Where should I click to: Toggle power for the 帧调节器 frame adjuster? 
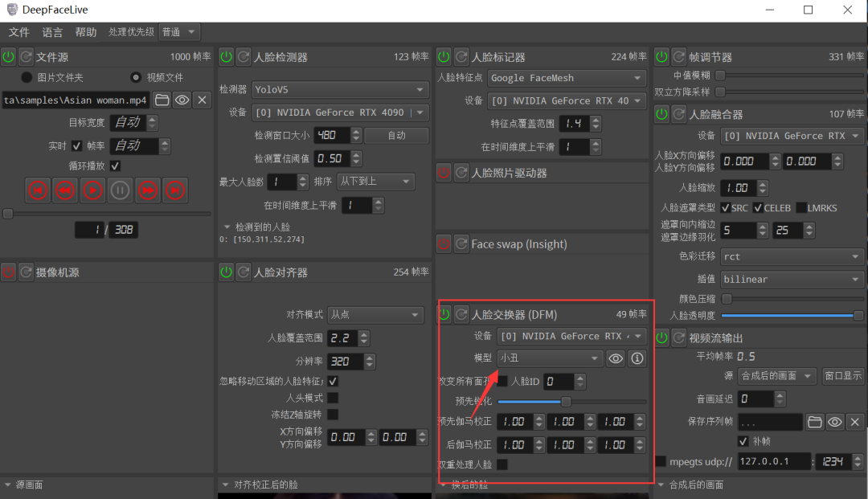coord(661,56)
